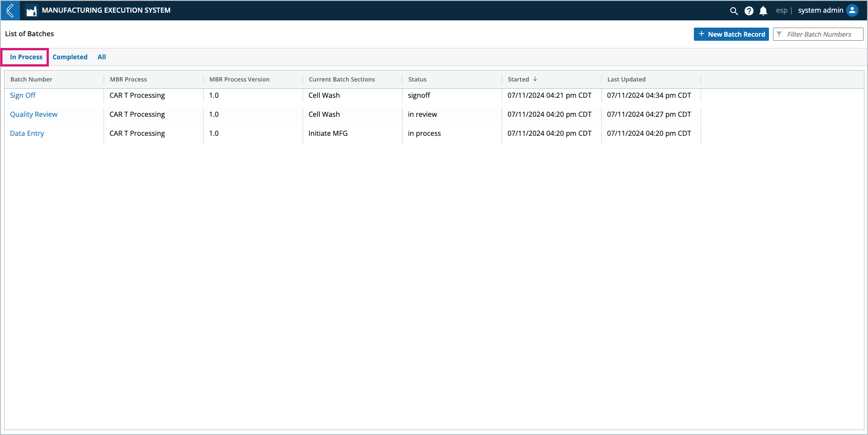Click the in review status cell
The image size is (868, 435).
click(x=422, y=115)
